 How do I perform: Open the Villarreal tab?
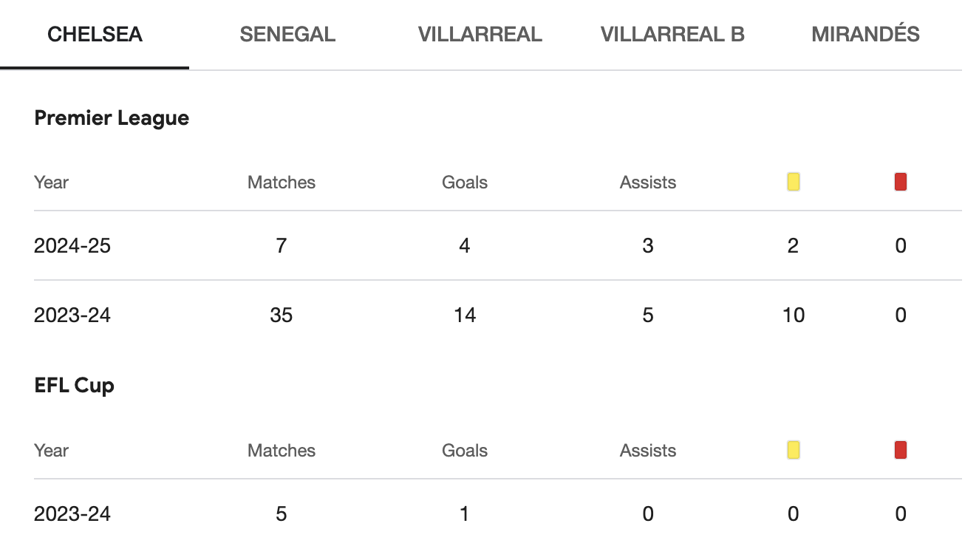[480, 35]
